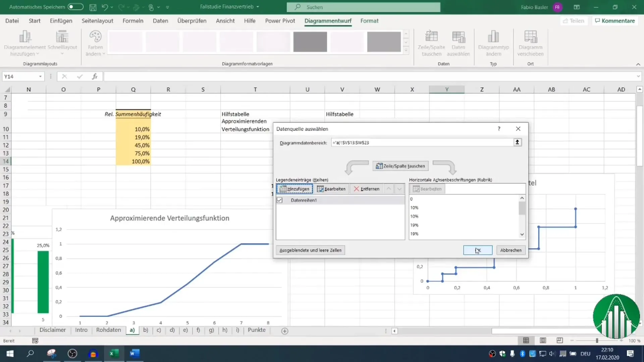
Task: Click the zoom slider handle
Action: (597, 341)
